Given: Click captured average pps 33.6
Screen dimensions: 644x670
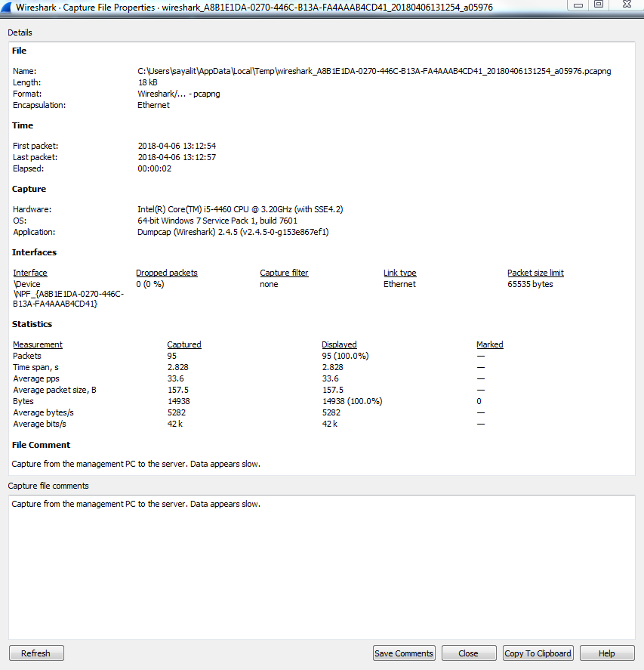Looking at the screenshot, I should click(175, 378).
